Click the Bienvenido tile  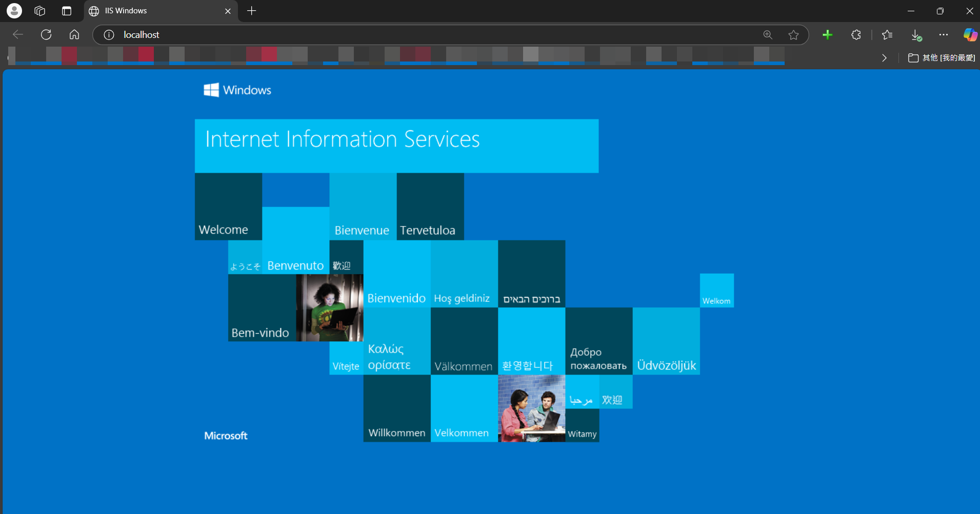point(397,274)
